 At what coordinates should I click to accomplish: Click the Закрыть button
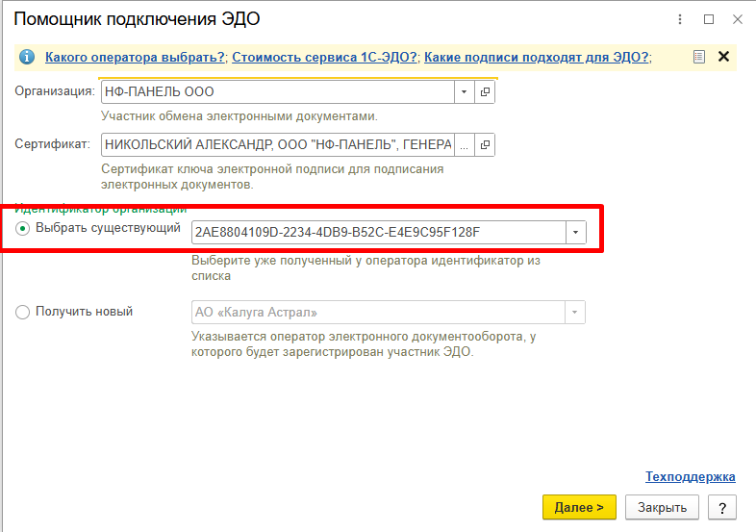[662, 507]
